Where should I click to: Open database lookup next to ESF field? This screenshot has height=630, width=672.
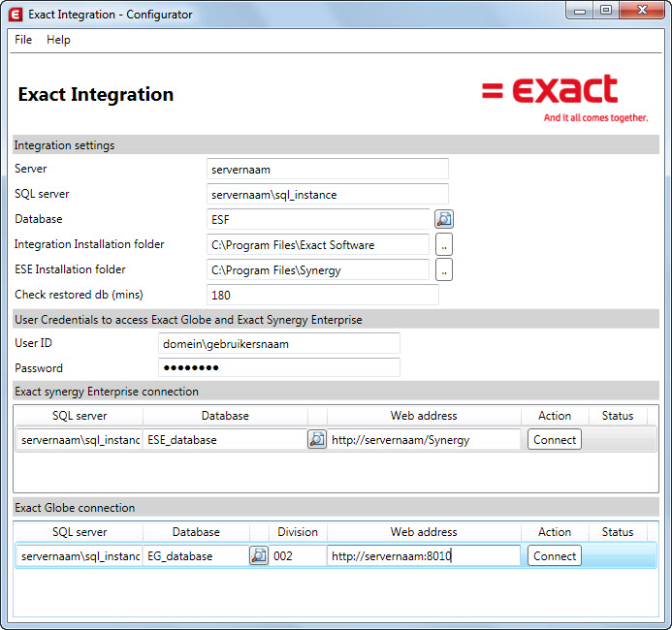point(444,219)
